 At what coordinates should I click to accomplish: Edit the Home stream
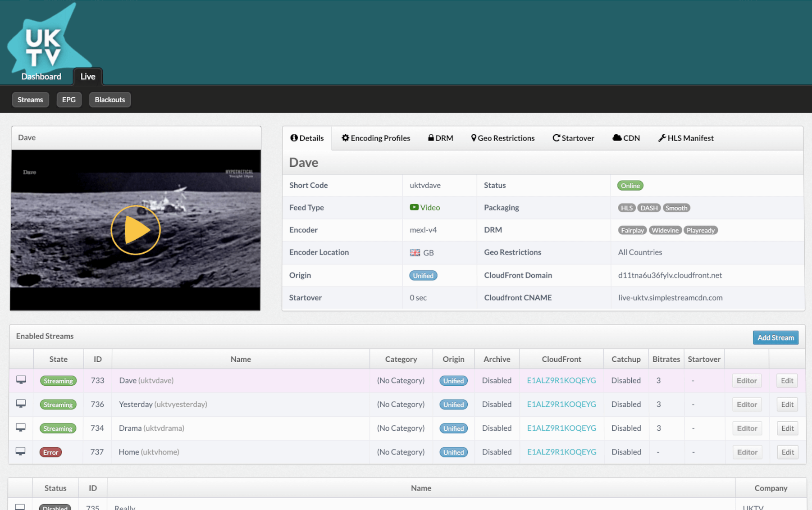click(x=788, y=452)
